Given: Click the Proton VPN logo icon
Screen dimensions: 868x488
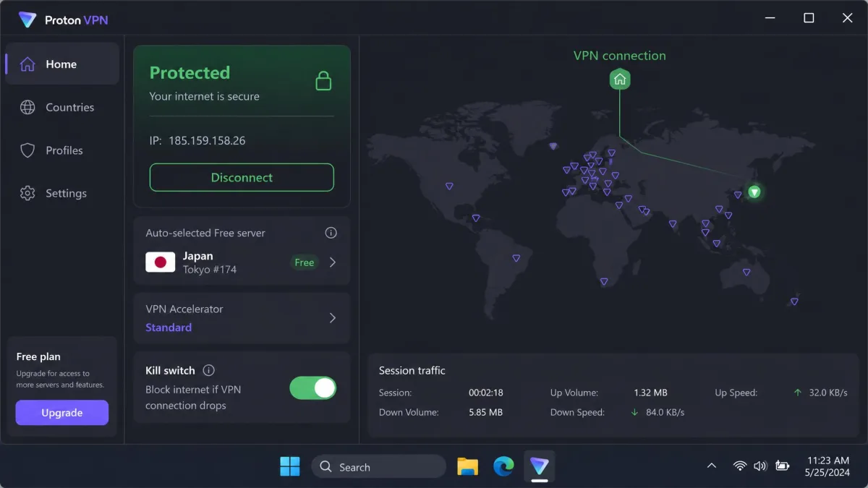Looking at the screenshot, I should pyautogui.click(x=27, y=20).
